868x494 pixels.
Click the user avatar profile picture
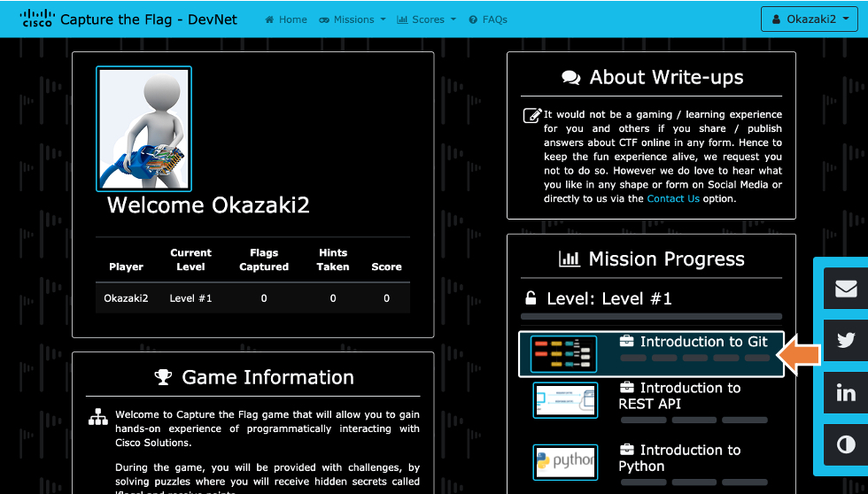[143, 129]
